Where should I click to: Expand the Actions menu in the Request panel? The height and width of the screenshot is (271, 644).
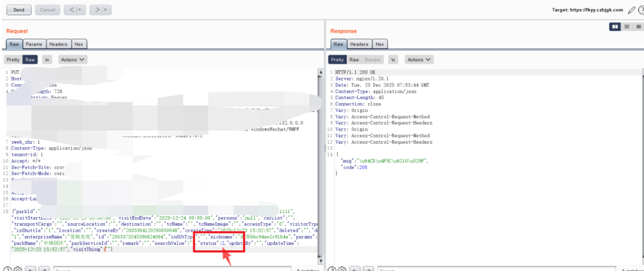coord(73,60)
